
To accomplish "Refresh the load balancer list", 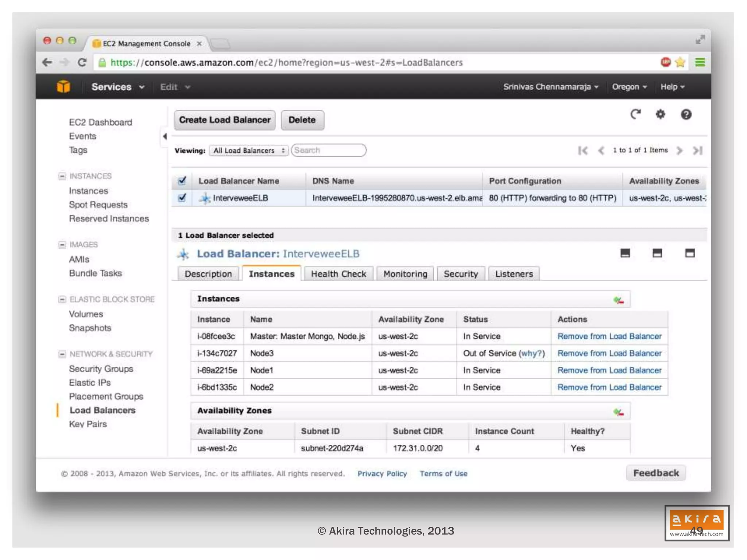I will pyautogui.click(x=635, y=114).
